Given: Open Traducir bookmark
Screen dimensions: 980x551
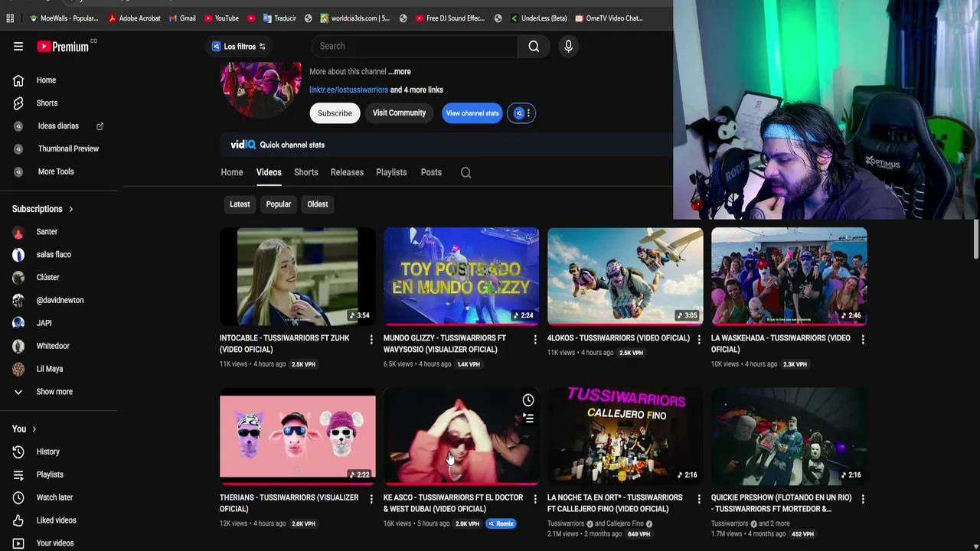Looking at the screenshot, I should (x=279, y=18).
